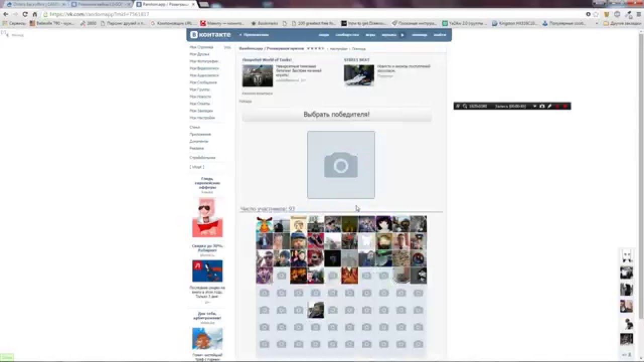644x362 pixels.
Task: Click игры in the VK header
Action: point(370,35)
